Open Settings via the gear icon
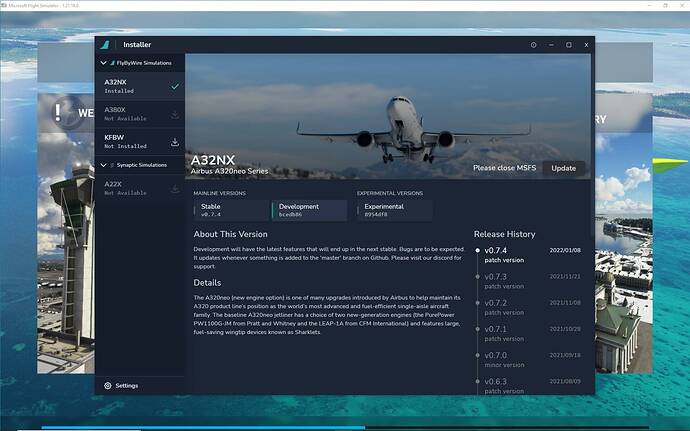 tap(107, 385)
